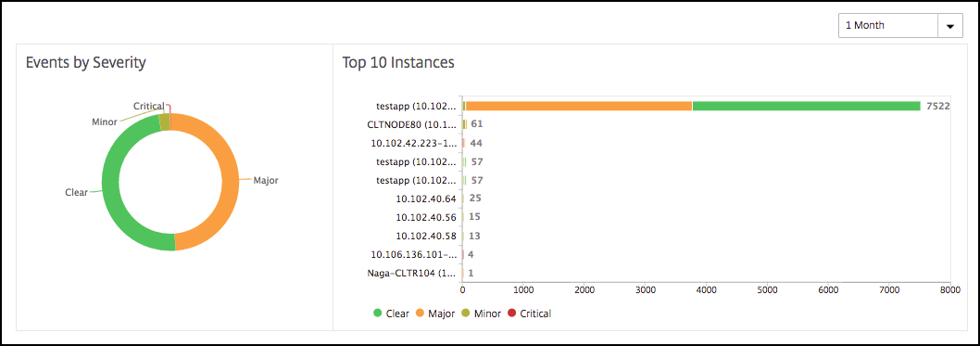The width and height of the screenshot is (980, 346).
Task: Click the Minor label above the donut
Action: pyautogui.click(x=105, y=122)
